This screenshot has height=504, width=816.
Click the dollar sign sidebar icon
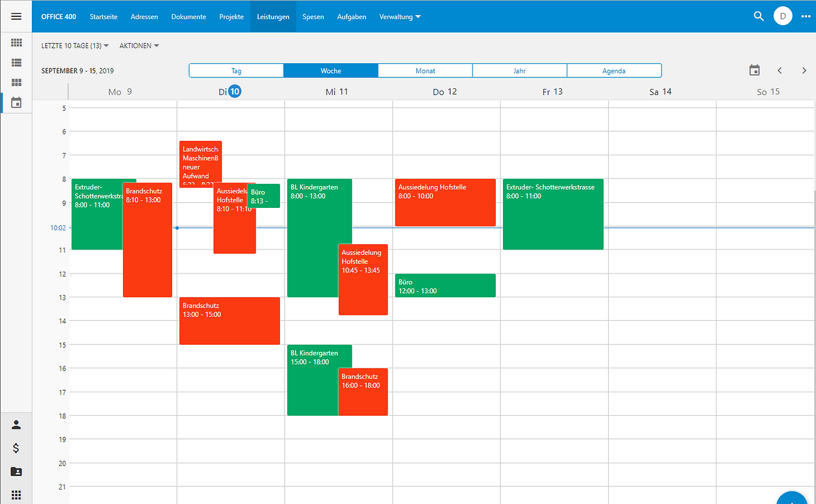pyautogui.click(x=16, y=448)
